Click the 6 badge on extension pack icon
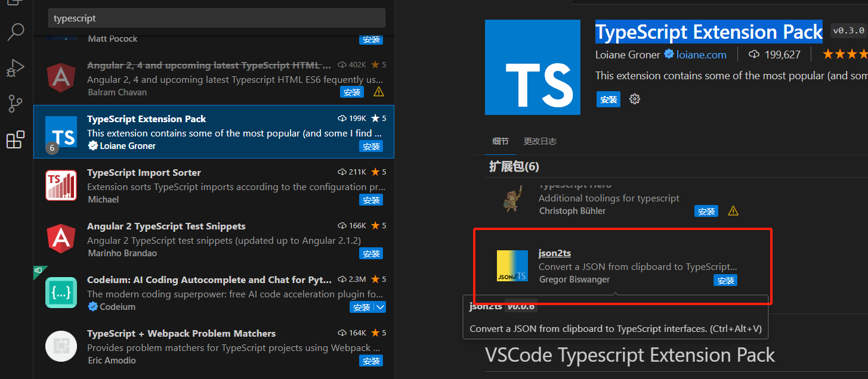Viewport: 868px width, 379px height. (52, 148)
